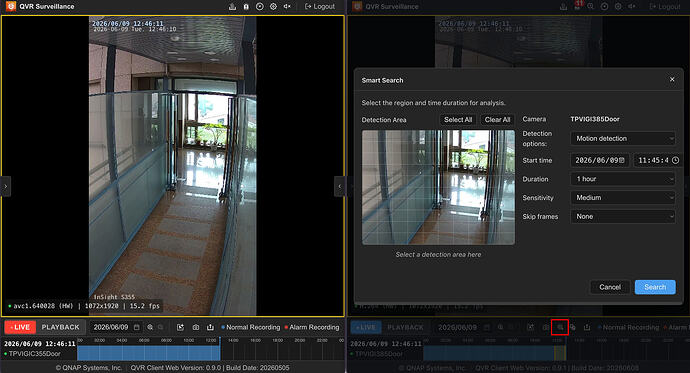The width and height of the screenshot is (690, 373).
Task: Click LIVE tab in the right window
Action: point(366,327)
